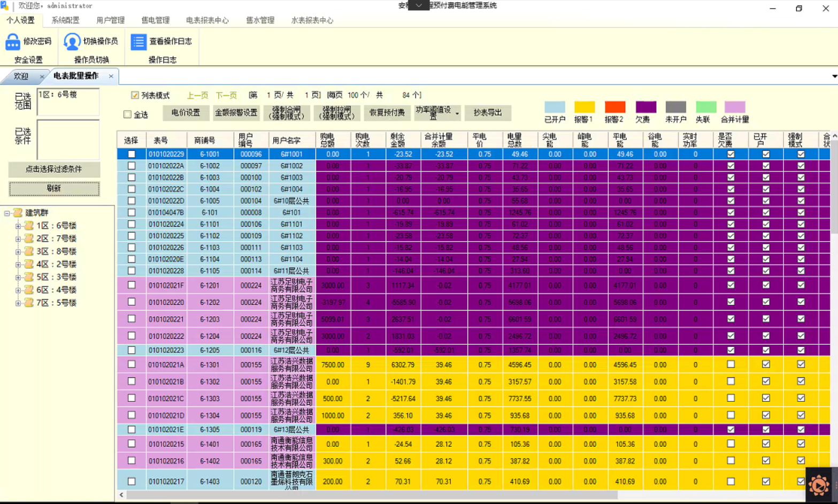Open the tab list dropdown arrow at right
Image resolution: width=838 pixels, height=504 pixels.
click(x=834, y=76)
